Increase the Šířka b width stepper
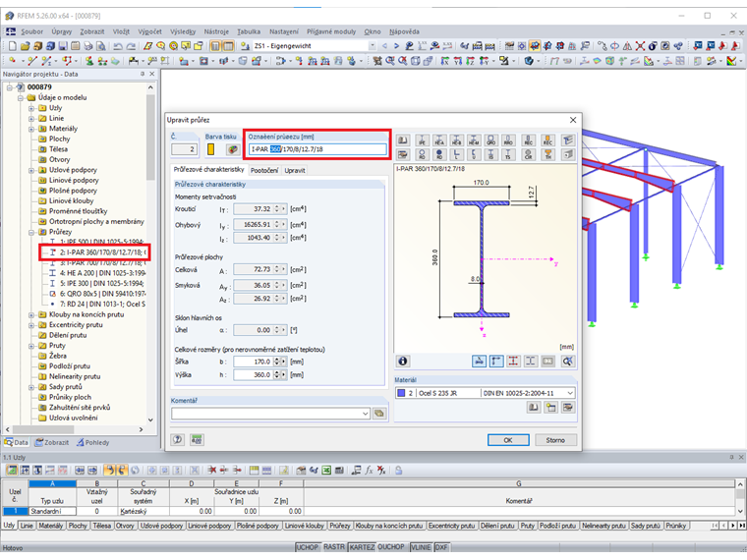This screenshot has width=747, height=560. [277, 360]
